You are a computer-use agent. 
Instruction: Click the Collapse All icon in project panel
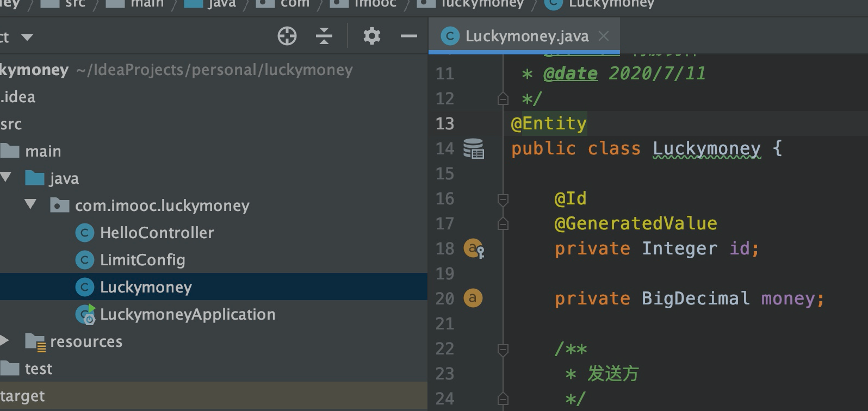click(324, 36)
